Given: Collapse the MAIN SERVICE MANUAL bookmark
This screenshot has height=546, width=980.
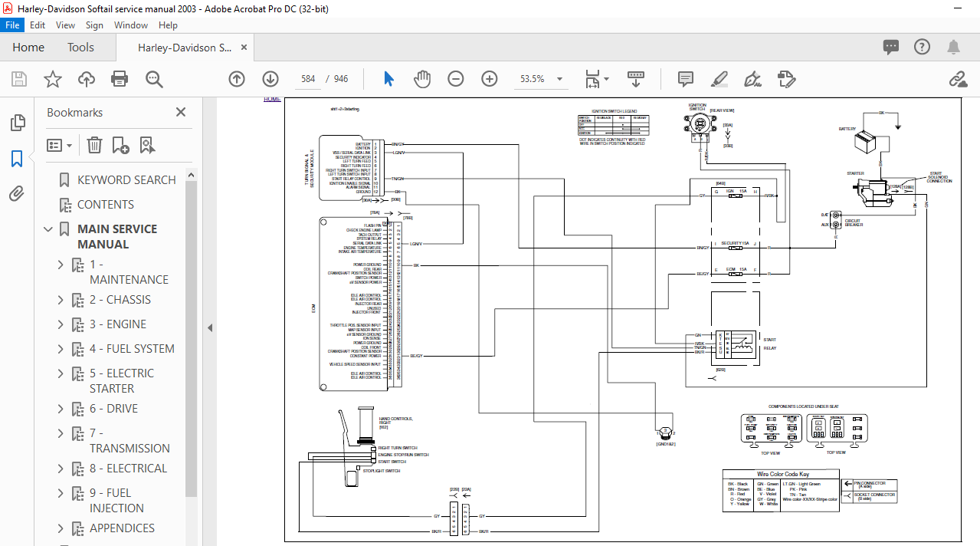Looking at the screenshot, I should click(49, 229).
